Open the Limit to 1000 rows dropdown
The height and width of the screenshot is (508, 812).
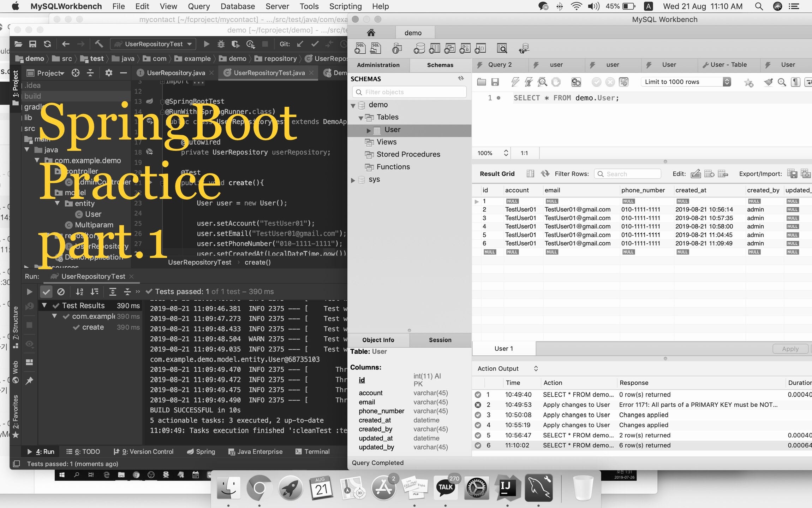point(685,82)
